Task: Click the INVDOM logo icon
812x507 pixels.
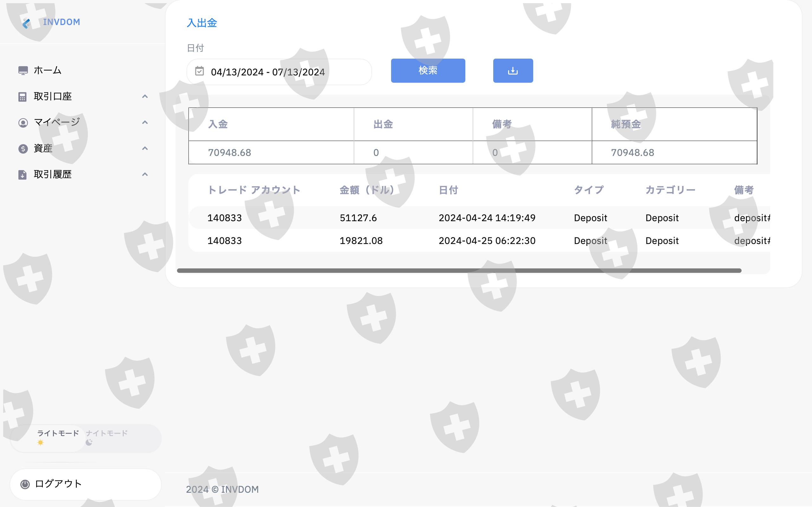Action: tap(26, 23)
